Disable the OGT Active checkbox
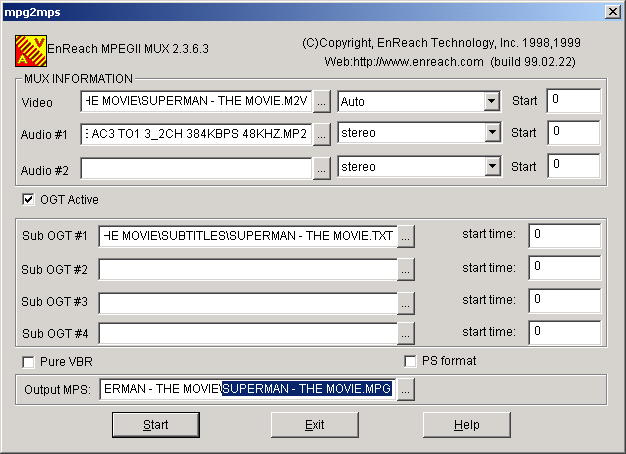 coord(27,199)
